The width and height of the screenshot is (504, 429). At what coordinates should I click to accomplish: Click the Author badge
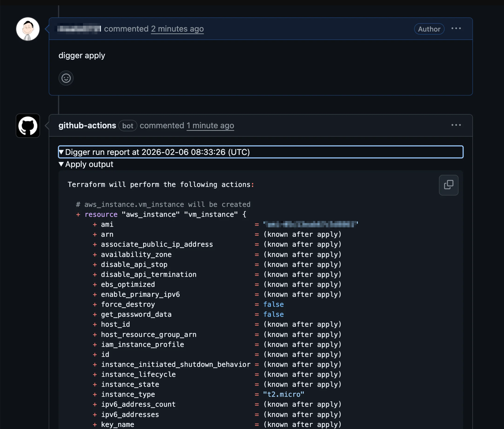tap(429, 29)
